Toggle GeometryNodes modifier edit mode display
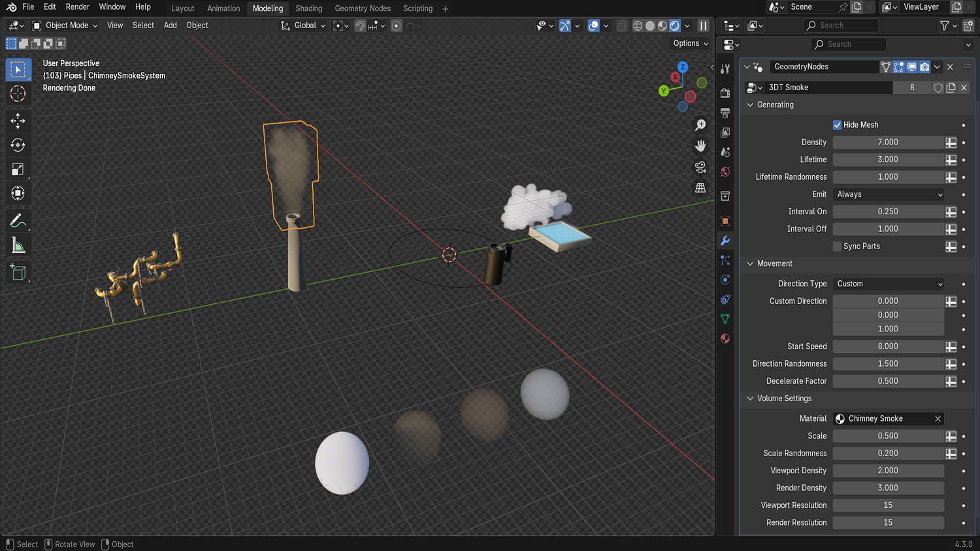Image resolution: width=980 pixels, height=551 pixels. (899, 67)
